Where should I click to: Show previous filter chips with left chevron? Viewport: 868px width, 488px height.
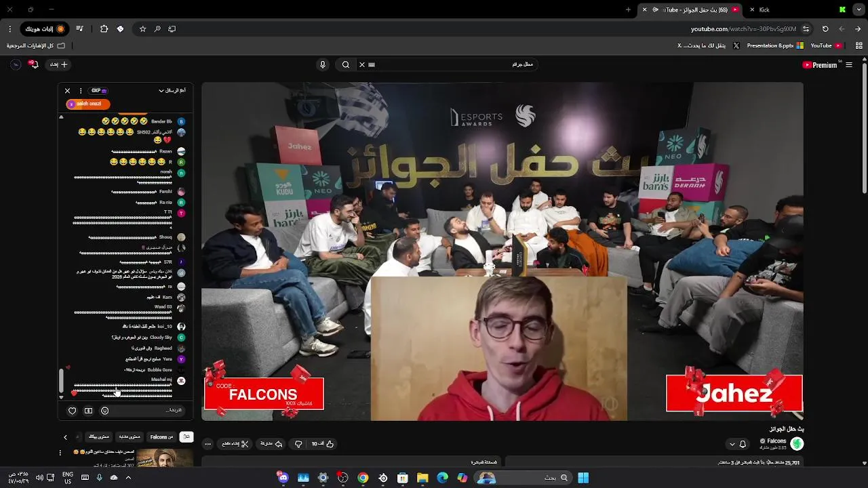[65, 437]
